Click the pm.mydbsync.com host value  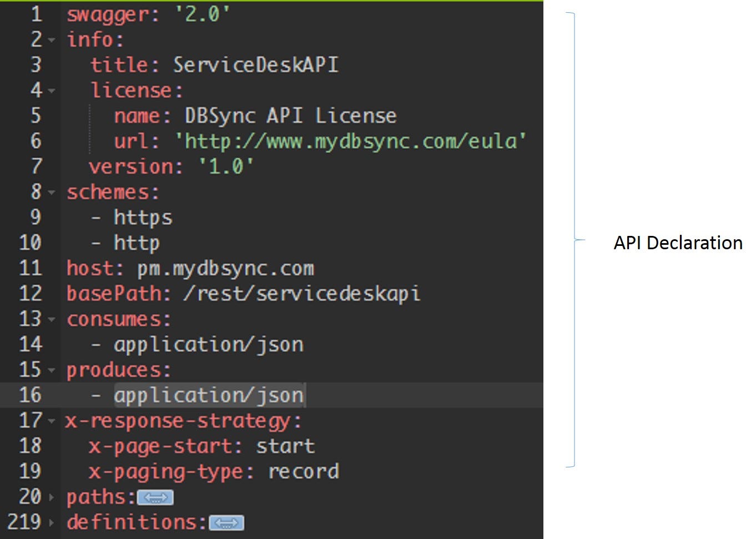click(225, 269)
